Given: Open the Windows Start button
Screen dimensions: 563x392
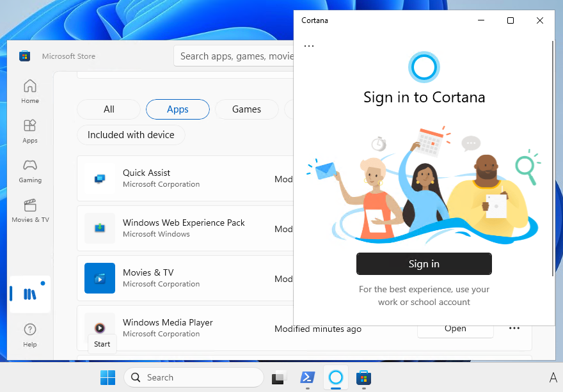Looking at the screenshot, I should point(107,377).
